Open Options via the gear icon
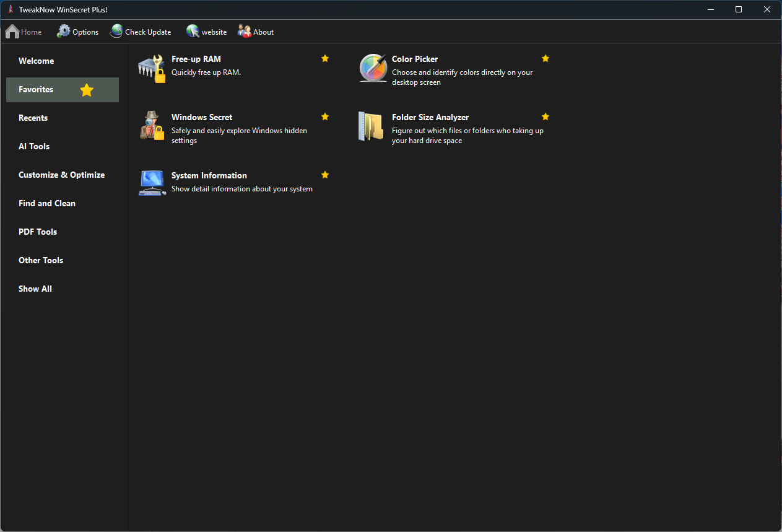 64,32
